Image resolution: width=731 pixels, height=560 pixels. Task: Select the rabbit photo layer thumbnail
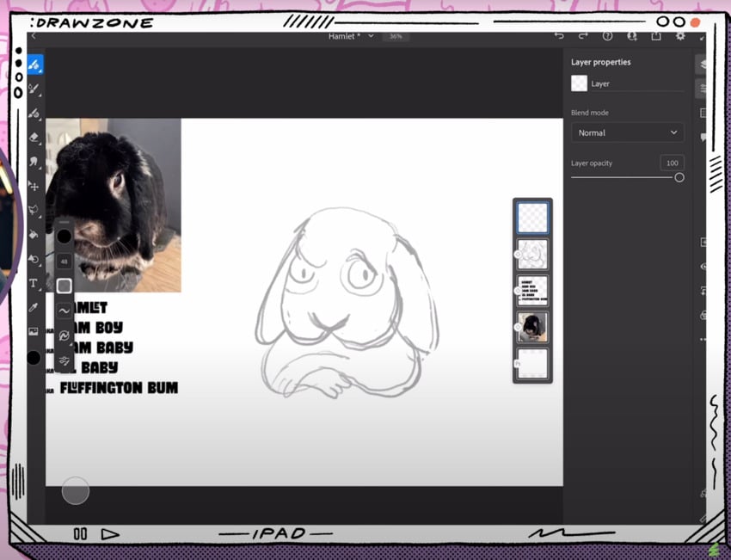(x=532, y=327)
